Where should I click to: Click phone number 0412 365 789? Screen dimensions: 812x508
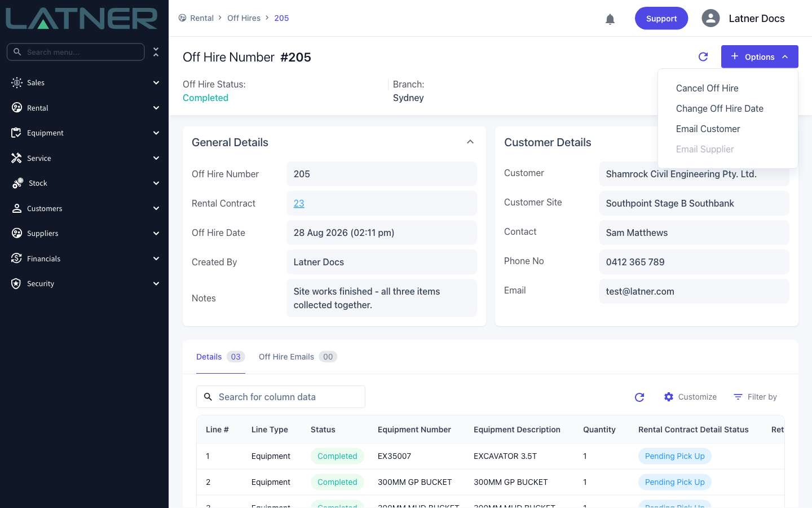pyautogui.click(x=694, y=262)
